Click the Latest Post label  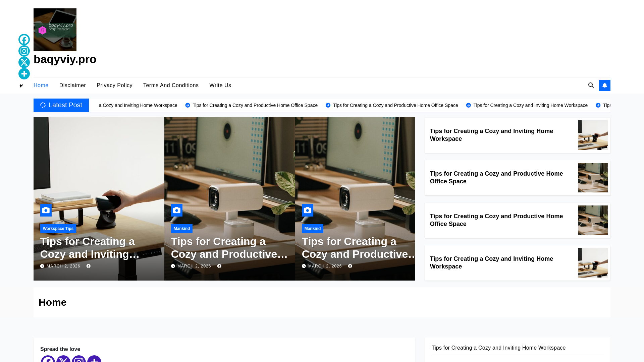pos(61,105)
